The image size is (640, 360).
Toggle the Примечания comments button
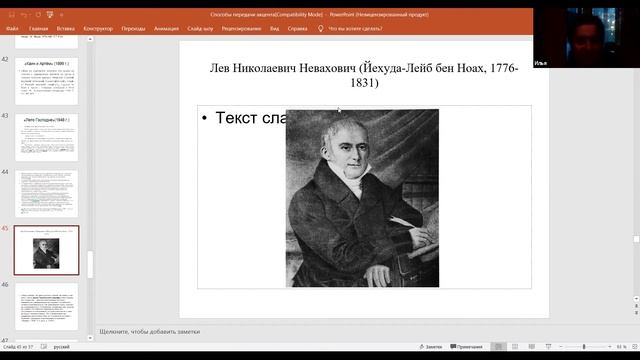467,347
